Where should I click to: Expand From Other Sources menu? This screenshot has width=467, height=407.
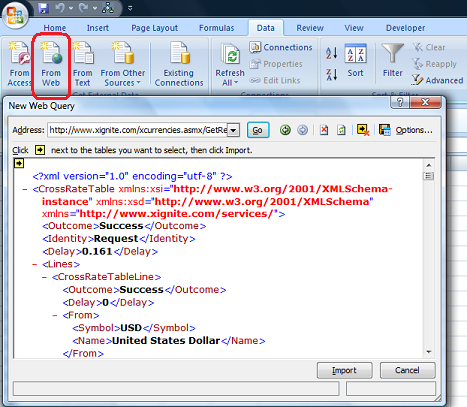point(123,64)
